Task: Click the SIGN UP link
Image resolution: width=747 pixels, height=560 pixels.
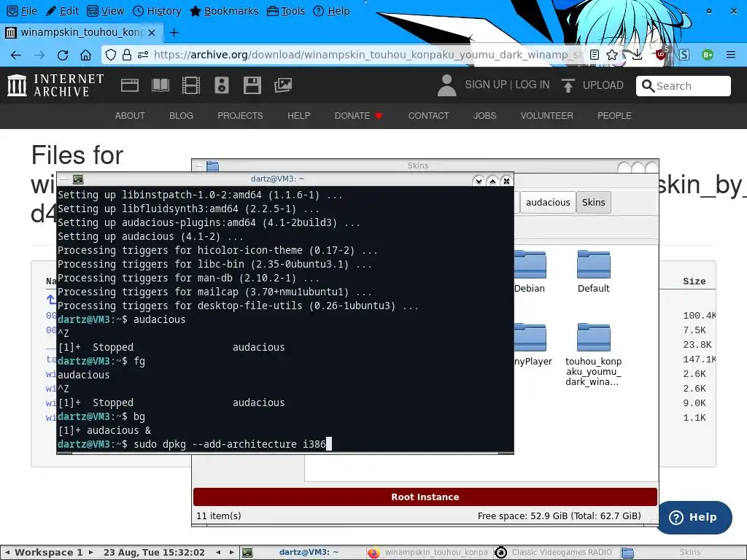Action: 485,85
